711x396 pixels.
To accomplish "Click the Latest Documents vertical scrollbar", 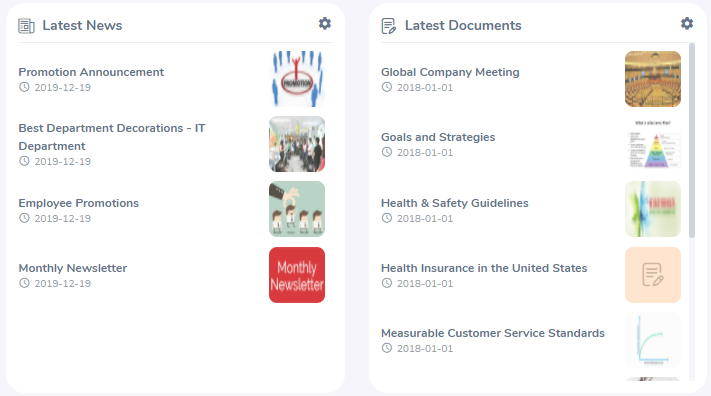I will pyautogui.click(x=692, y=141).
